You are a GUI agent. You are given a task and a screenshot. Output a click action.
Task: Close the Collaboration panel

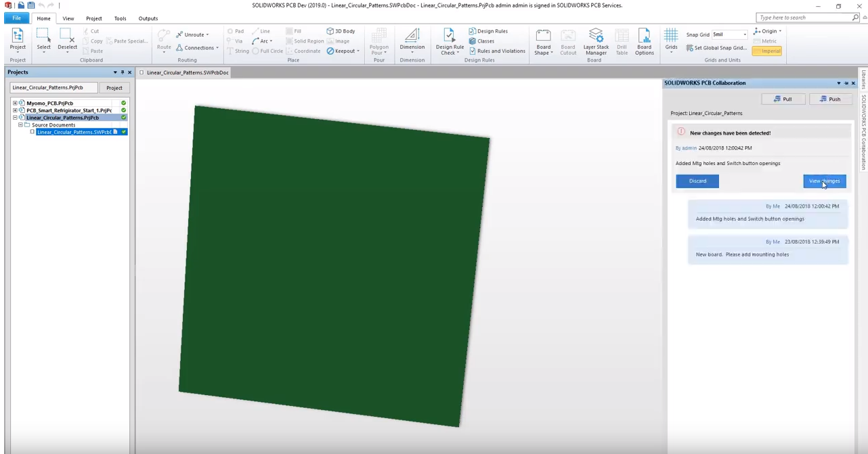coord(853,83)
